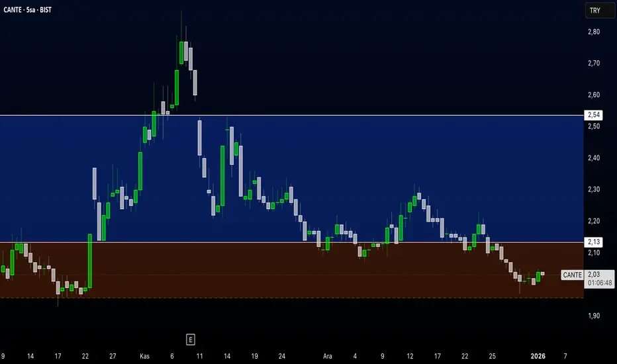Click the 2,50 price axis label

tap(594, 126)
